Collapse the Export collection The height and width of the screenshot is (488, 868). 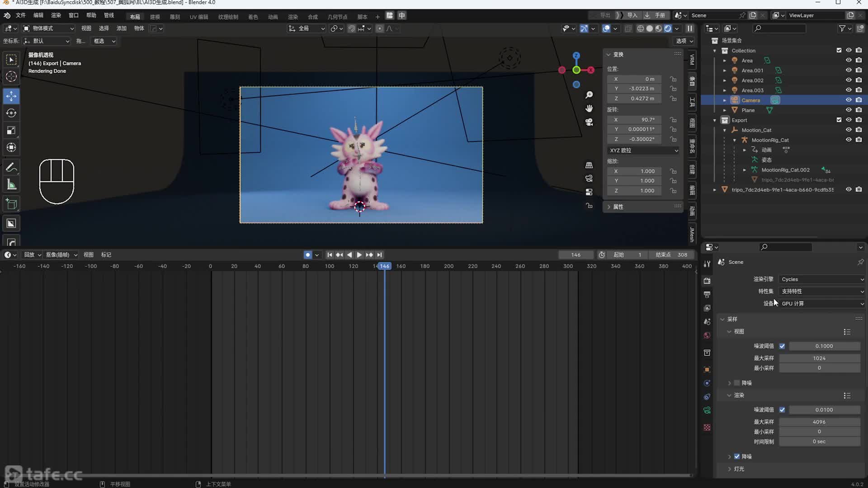tap(715, 120)
